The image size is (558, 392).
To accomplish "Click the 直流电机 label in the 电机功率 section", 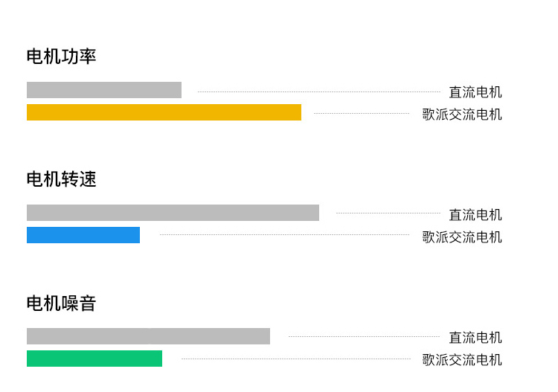I will click(475, 92).
